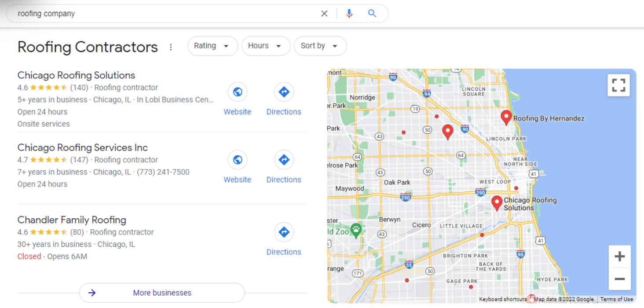Clear the search box with the X icon

[x=324, y=14]
